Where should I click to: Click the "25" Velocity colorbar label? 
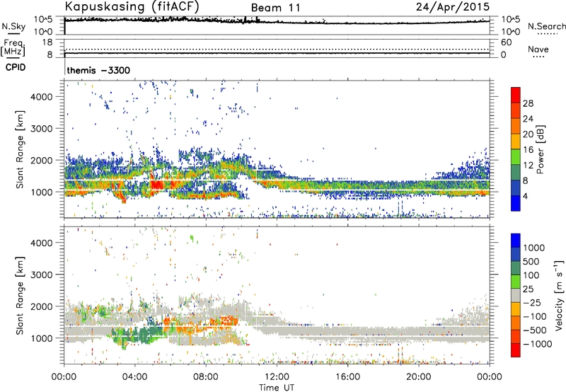click(528, 289)
